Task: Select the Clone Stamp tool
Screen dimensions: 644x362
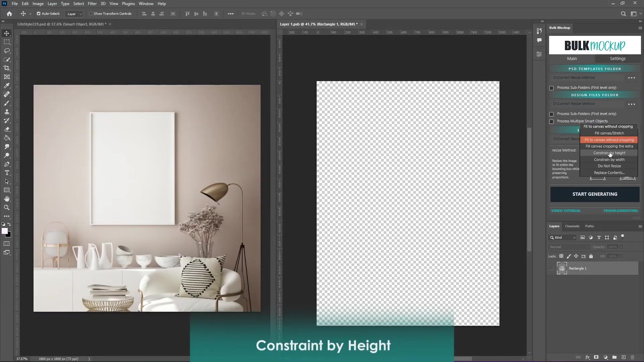Action: [7, 112]
